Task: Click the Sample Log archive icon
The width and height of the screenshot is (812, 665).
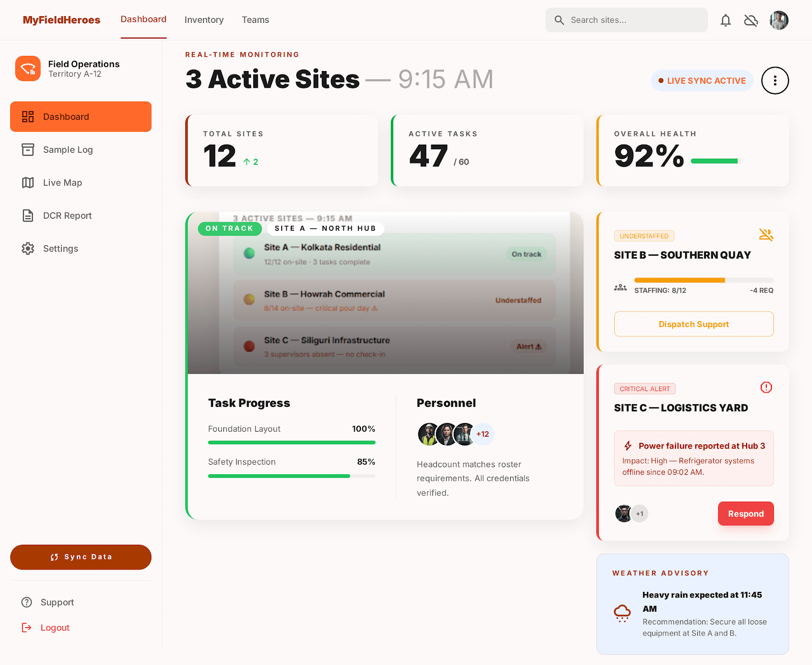Action: (x=28, y=150)
